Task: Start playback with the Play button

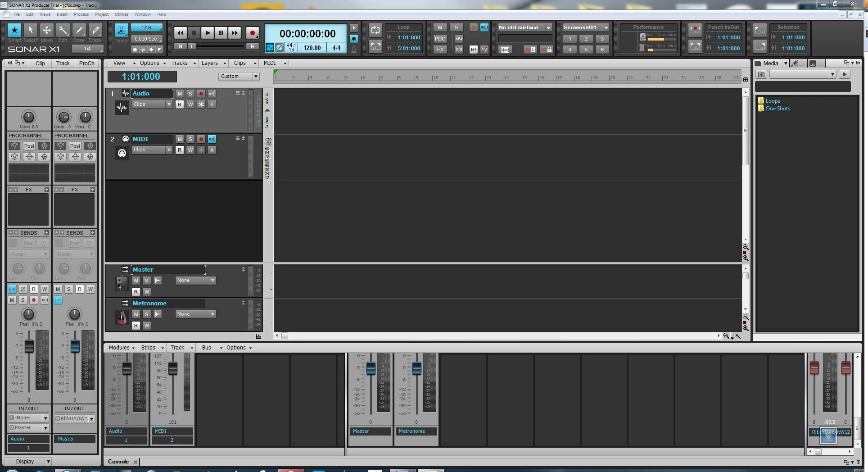Action: 208,32
